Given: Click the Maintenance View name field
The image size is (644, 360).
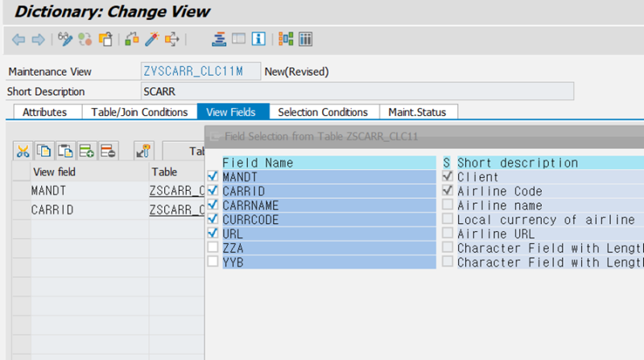Looking at the screenshot, I should [200, 71].
